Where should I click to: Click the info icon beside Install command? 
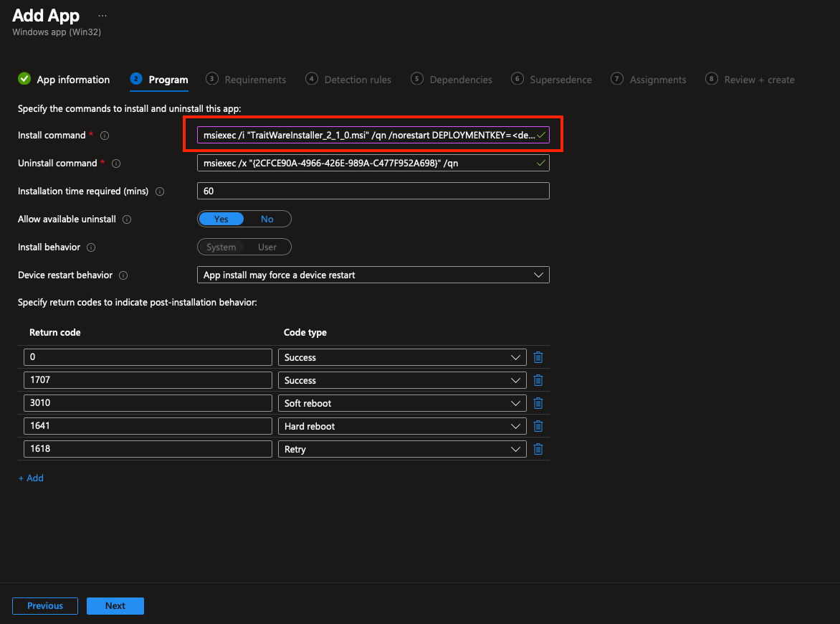coord(105,136)
